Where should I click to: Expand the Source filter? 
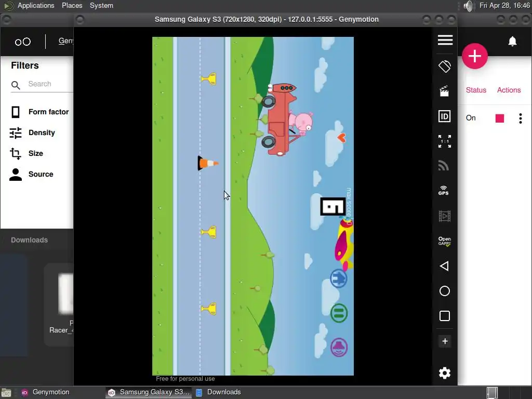coord(32,174)
